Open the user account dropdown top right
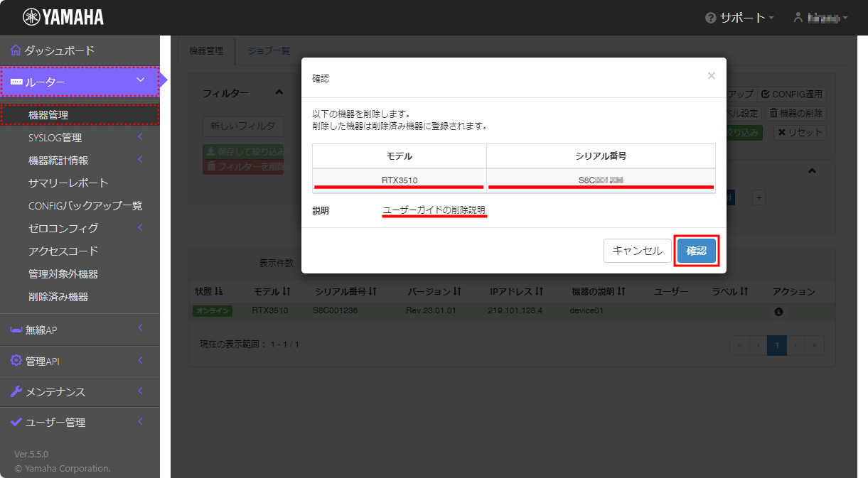The height and width of the screenshot is (478, 868). tap(819, 18)
